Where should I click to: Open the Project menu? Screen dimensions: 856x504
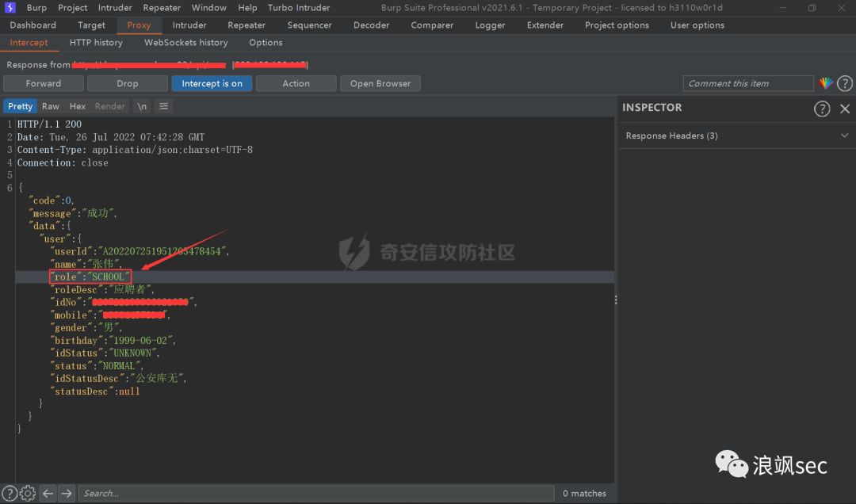(73, 8)
